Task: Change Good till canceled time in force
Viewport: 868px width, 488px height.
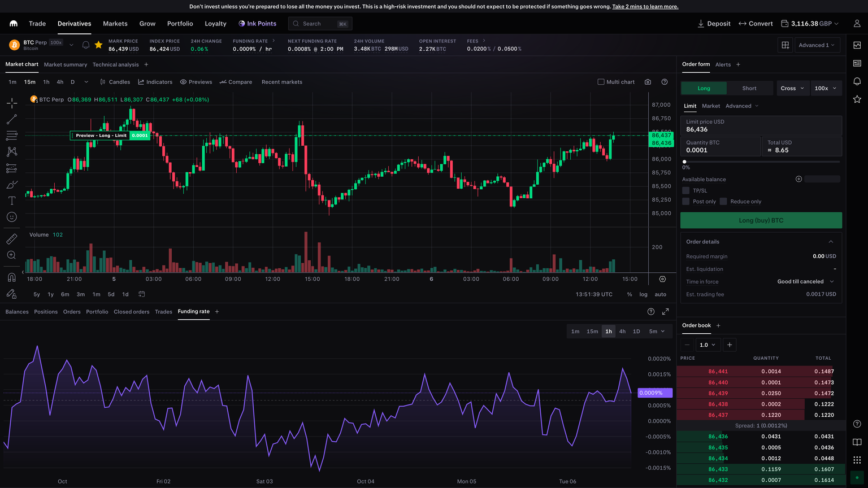Action: [805, 281]
